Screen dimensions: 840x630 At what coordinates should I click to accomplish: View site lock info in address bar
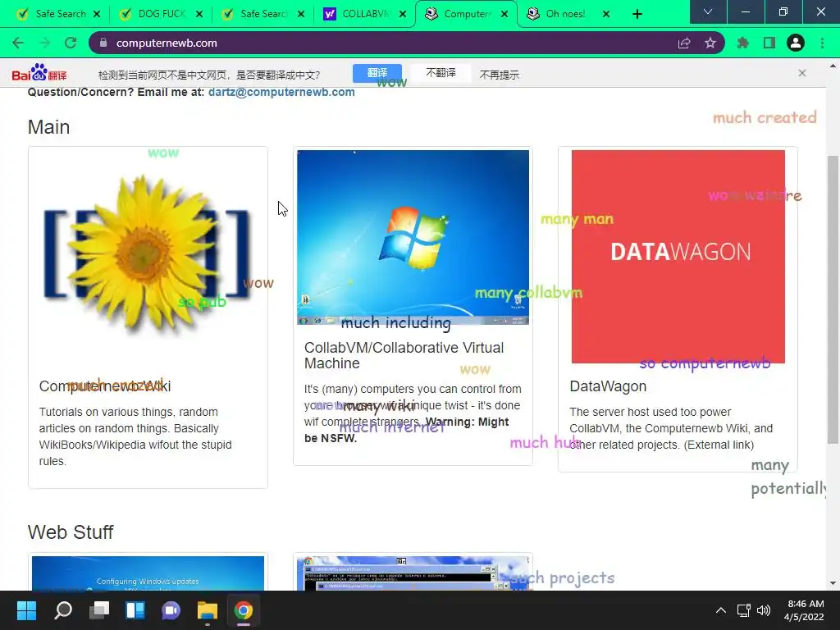[103, 43]
